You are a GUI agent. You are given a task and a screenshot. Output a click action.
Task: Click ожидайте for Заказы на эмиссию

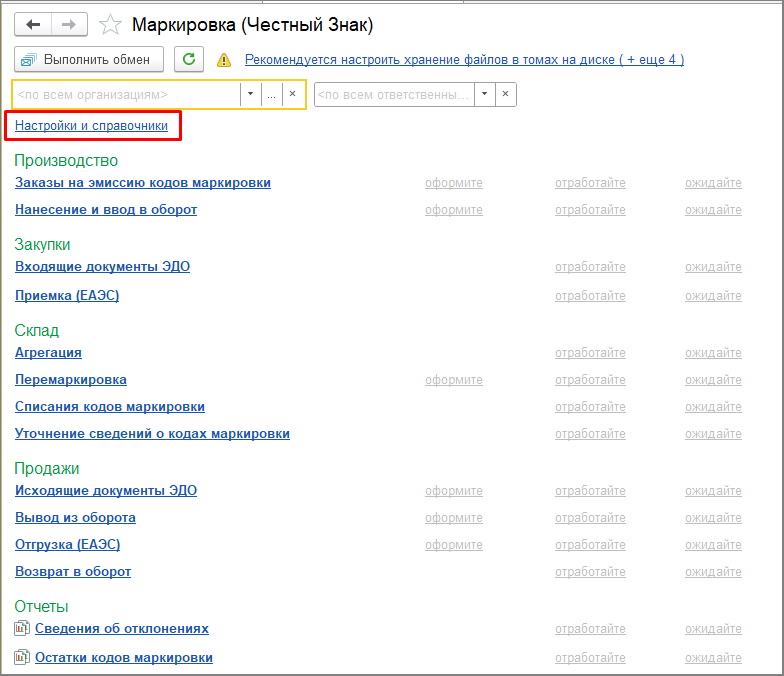point(714,183)
